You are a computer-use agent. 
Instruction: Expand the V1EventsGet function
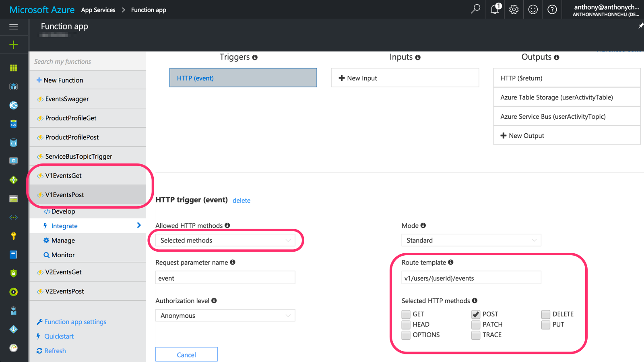(88, 176)
